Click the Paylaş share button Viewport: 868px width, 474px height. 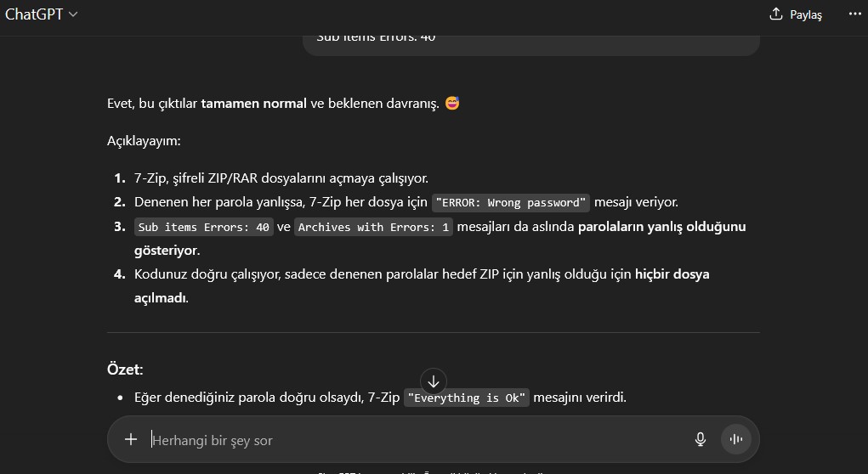(x=796, y=14)
